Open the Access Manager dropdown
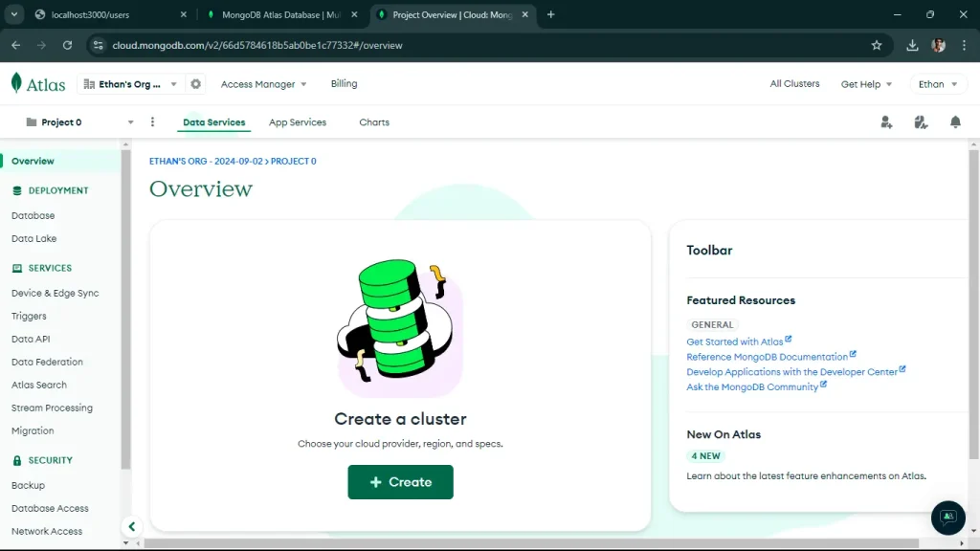The height and width of the screenshot is (551, 980). [262, 84]
